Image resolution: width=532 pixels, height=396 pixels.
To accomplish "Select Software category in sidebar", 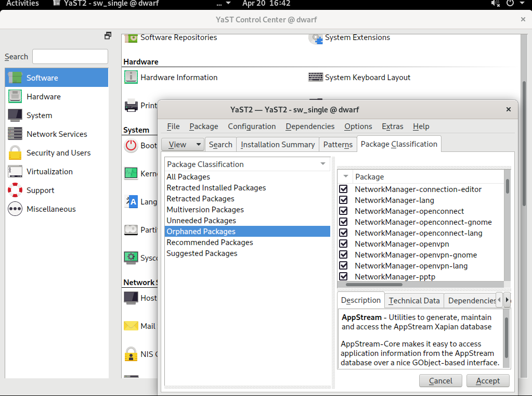I will click(57, 78).
